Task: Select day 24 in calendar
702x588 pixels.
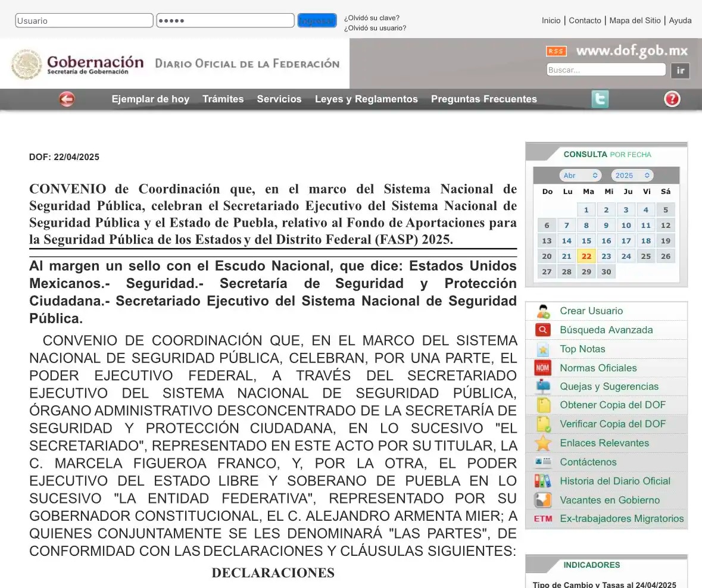Action: click(x=626, y=257)
